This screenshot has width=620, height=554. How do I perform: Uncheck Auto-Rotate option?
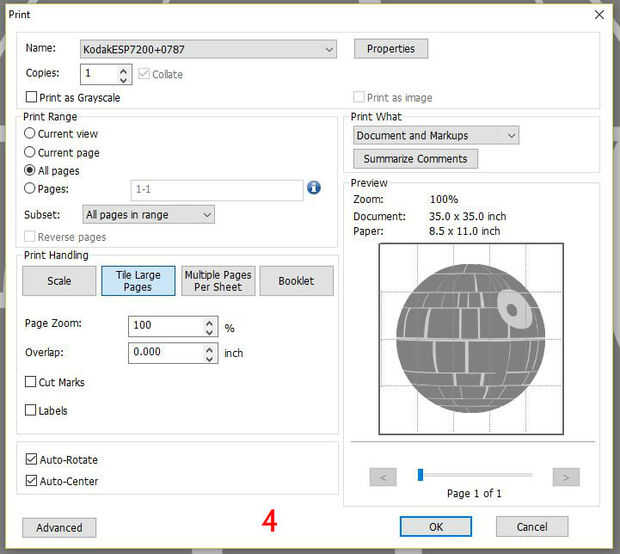[31, 459]
